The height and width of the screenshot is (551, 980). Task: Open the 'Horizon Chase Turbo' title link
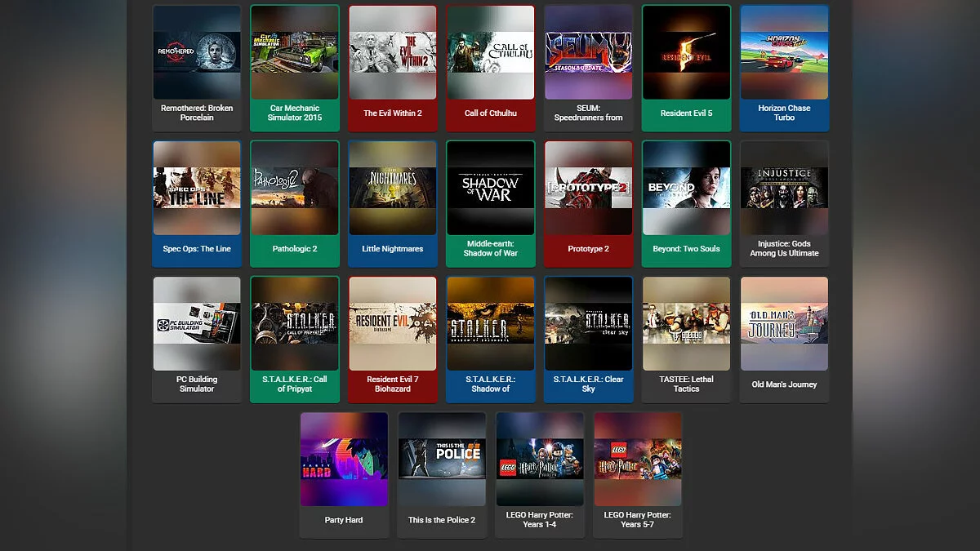785,113
